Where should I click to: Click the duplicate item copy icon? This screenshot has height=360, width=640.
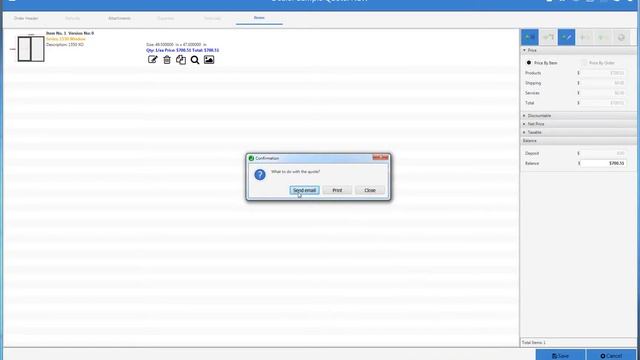point(181,60)
